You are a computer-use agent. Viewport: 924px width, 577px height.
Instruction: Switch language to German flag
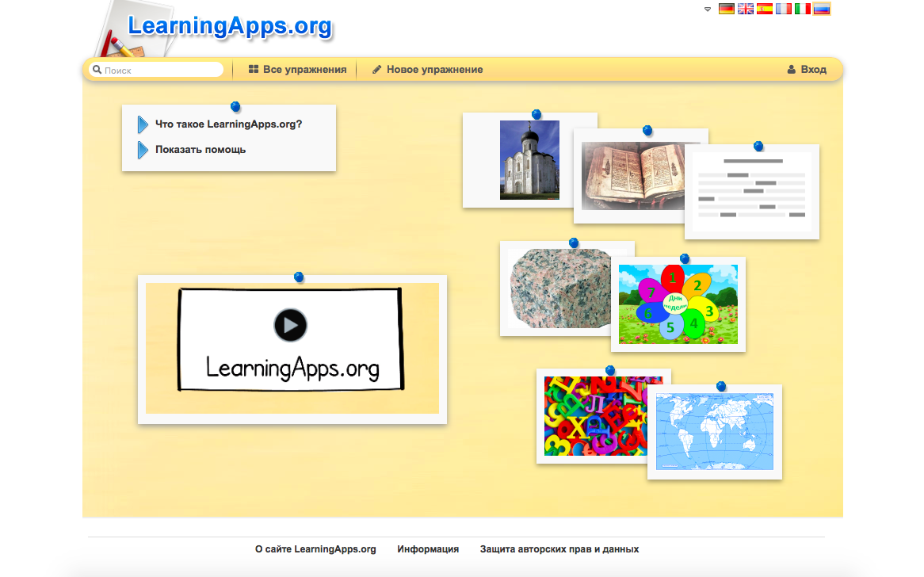click(726, 9)
